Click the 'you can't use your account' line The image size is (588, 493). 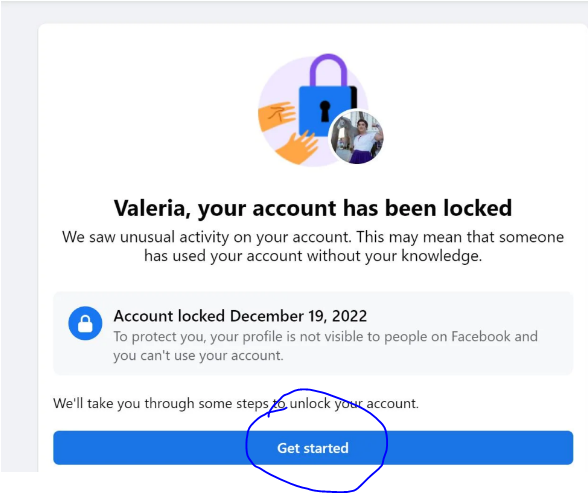(198, 355)
